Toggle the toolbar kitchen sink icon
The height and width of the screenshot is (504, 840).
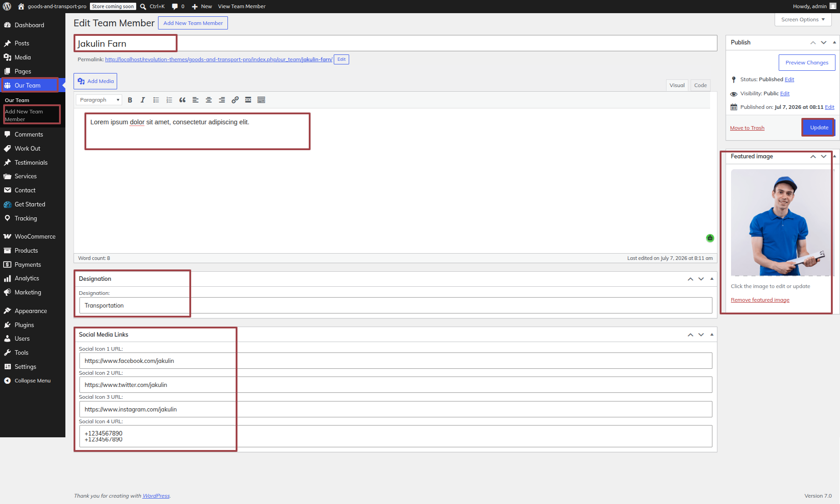(x=261, y=100)
